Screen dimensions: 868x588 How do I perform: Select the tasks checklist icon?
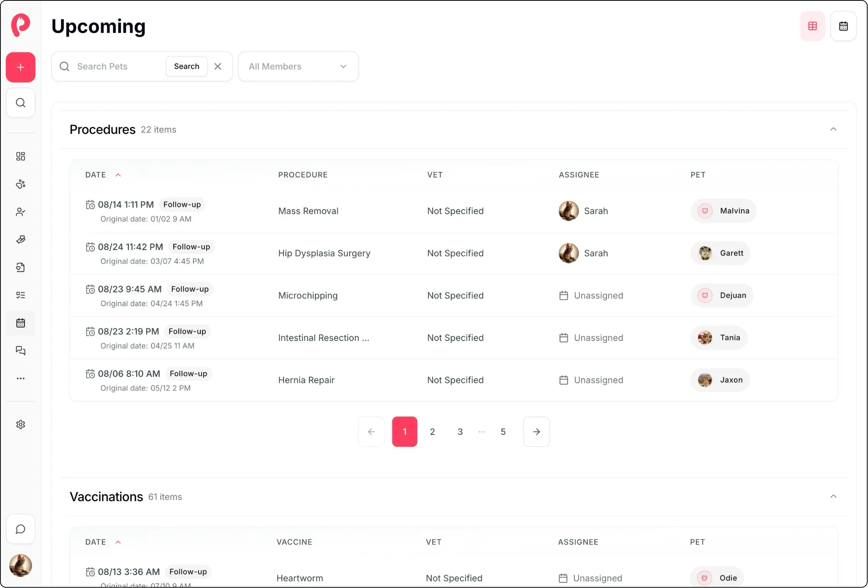pyautogui.click(x=21, y=295)
